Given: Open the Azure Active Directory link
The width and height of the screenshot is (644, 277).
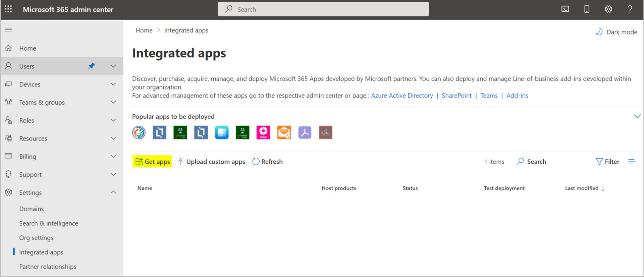Looking at the screenshot, I should pyautogui.click(x=402, y=96).
